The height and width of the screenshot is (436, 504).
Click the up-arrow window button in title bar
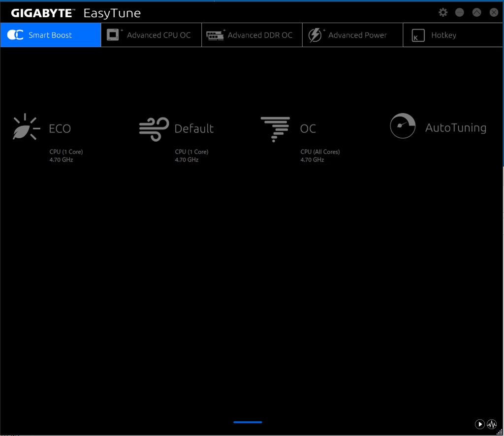476,12
